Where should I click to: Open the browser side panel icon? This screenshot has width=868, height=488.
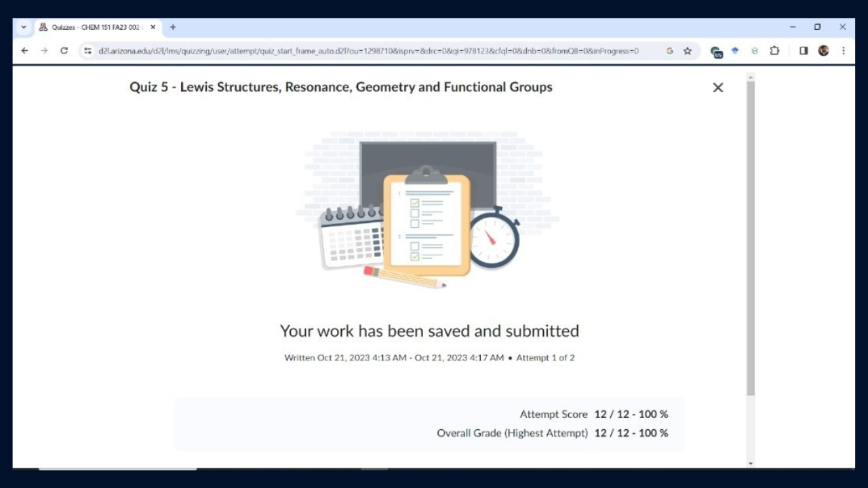click(x=803, y=51)
